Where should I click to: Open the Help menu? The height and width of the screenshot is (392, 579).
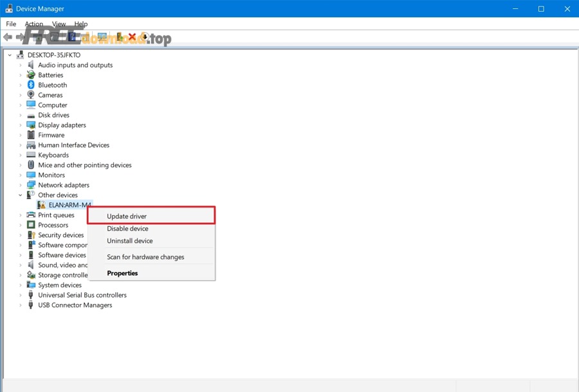coord(81,24)
